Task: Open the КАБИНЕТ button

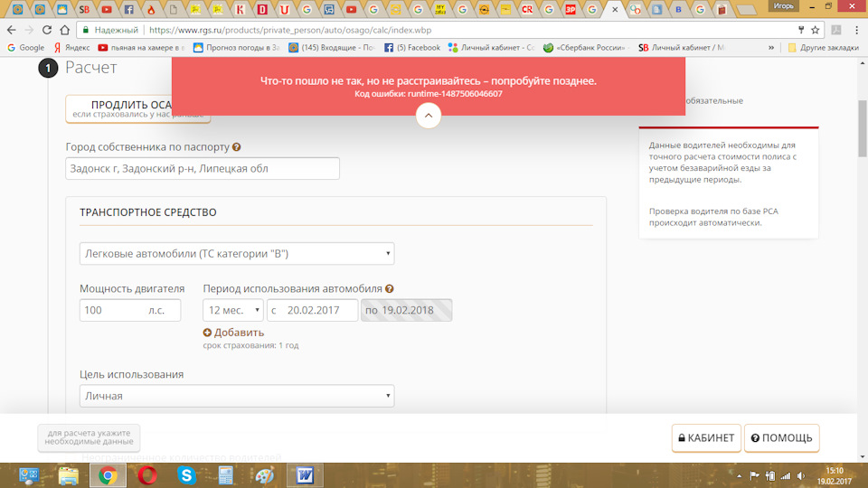Action: pos(706,438)
